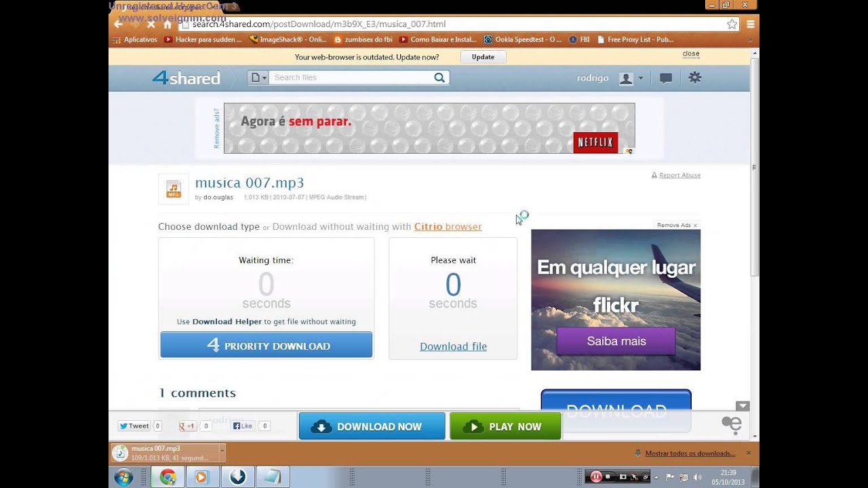Click the search magnifier icon
Image resolution: width=868 pixels, height=488 pixels.
coord(439,77)
